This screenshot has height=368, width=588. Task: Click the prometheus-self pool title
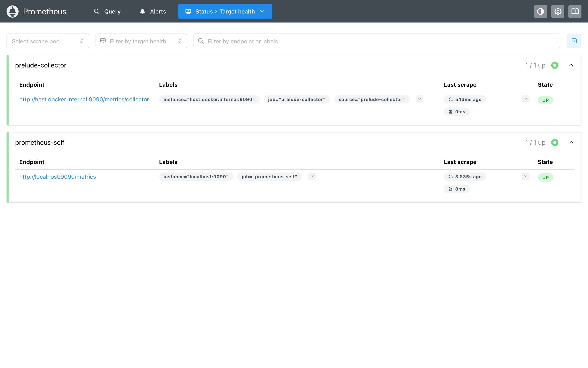(40, 143)
